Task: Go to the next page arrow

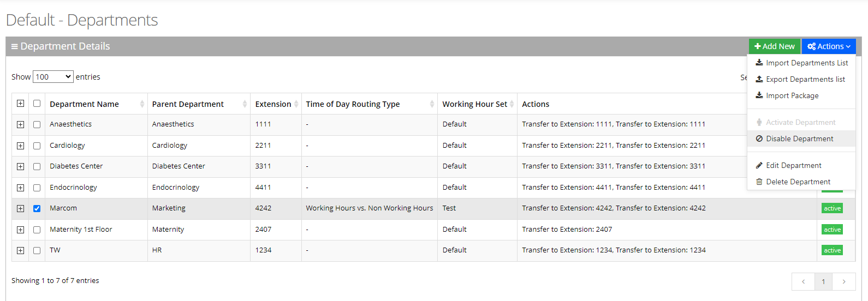Action: coord(843,281)
